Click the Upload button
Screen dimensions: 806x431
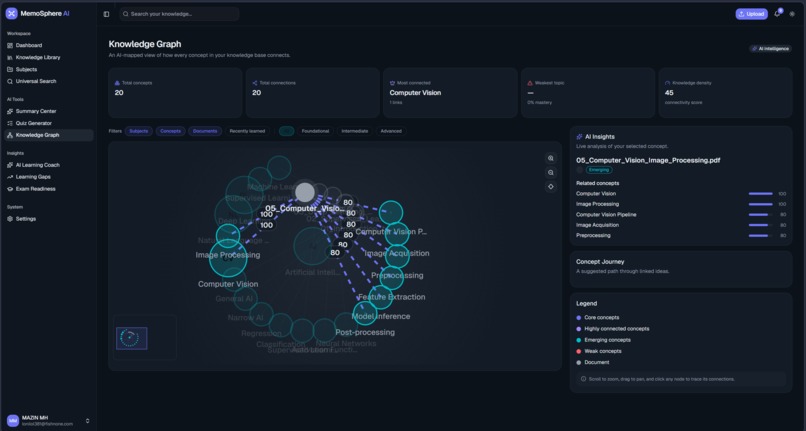coord(752,14)
